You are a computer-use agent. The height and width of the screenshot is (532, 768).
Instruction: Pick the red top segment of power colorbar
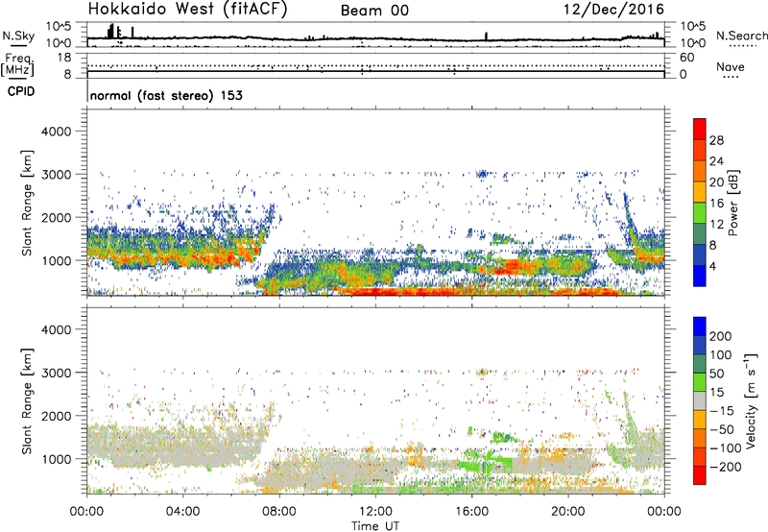coord(700,130)
